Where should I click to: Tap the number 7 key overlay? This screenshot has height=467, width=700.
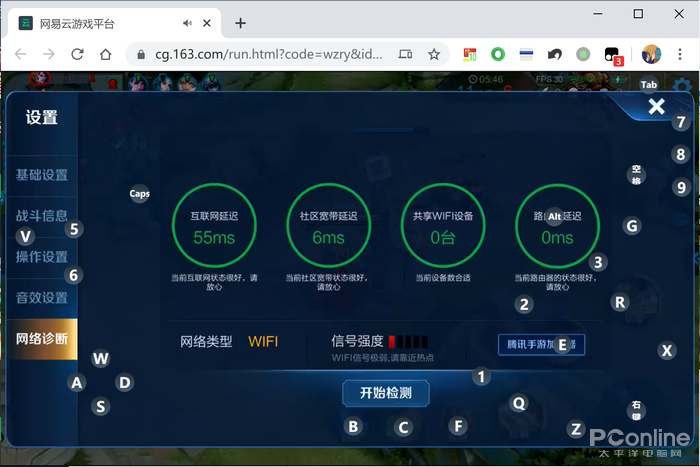tap(681, 122)
